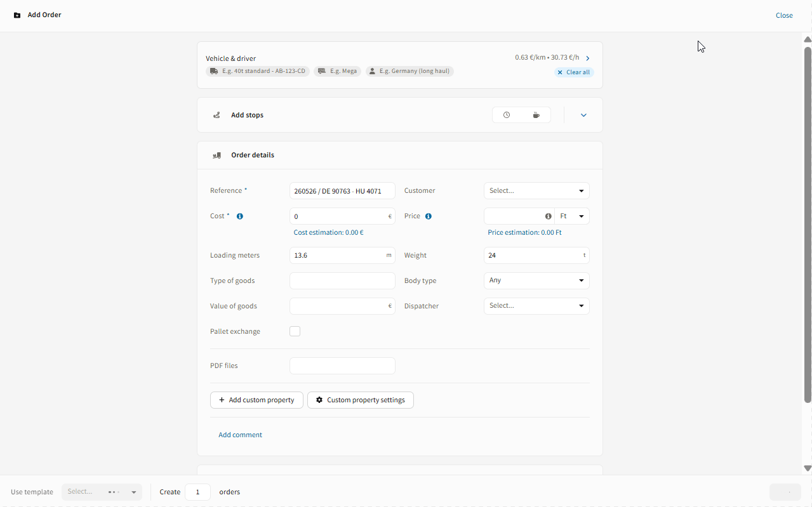
Task: Click the Order details forklift icon
Action: [x=217, y=155]
